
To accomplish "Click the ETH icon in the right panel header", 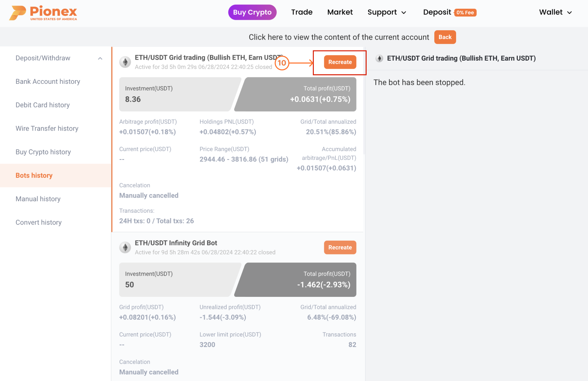I will [379, 58].
